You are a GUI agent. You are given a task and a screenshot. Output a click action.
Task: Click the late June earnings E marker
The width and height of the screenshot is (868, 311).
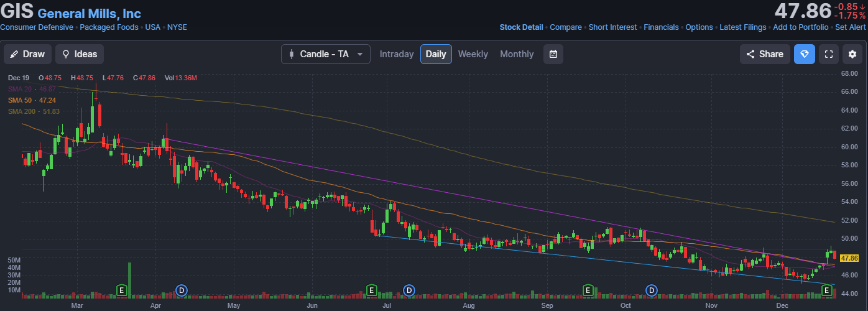[371, 290]
